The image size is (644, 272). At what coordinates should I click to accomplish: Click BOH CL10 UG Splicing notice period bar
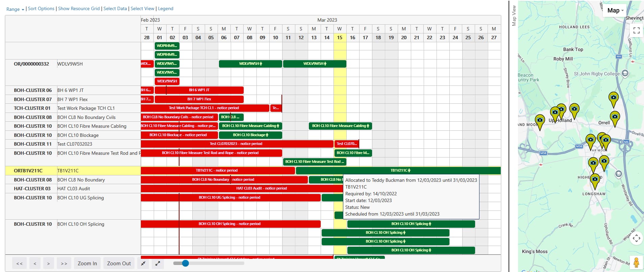231,198
